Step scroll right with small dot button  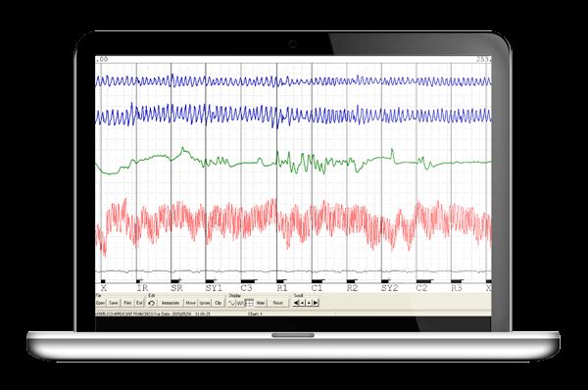tap(309, 303)
